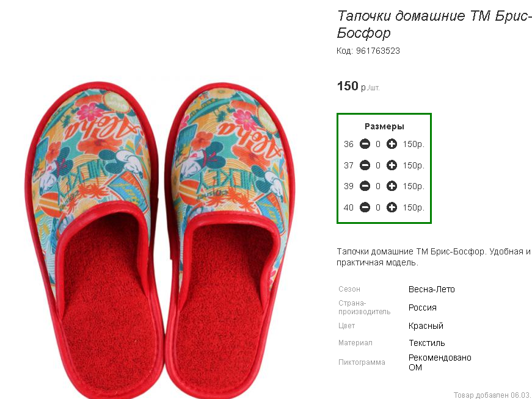
Task: Decrease quantity for size 36
Action: (x=365, y=144)
